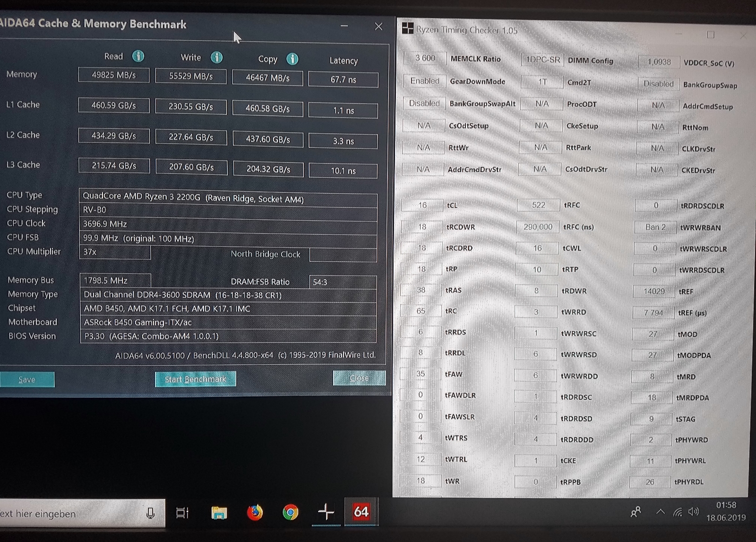Viewport: 756px width, 542px height.
Task: Click GearDownMode value Enabled
Action: 425,81
